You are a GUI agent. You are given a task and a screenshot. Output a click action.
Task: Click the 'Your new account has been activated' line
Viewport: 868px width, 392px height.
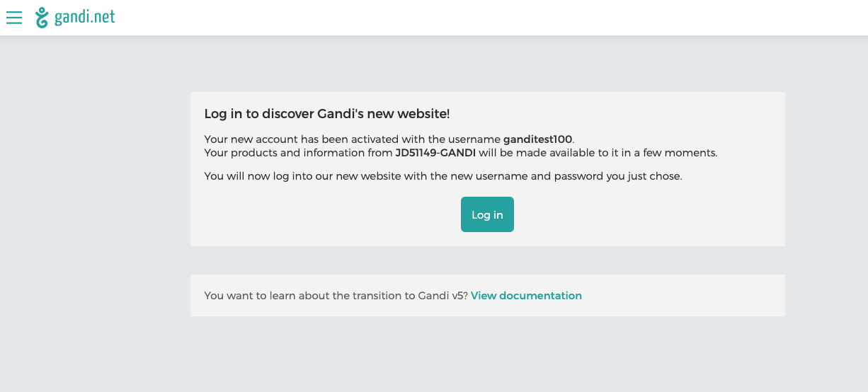click(x=389, y=139)
